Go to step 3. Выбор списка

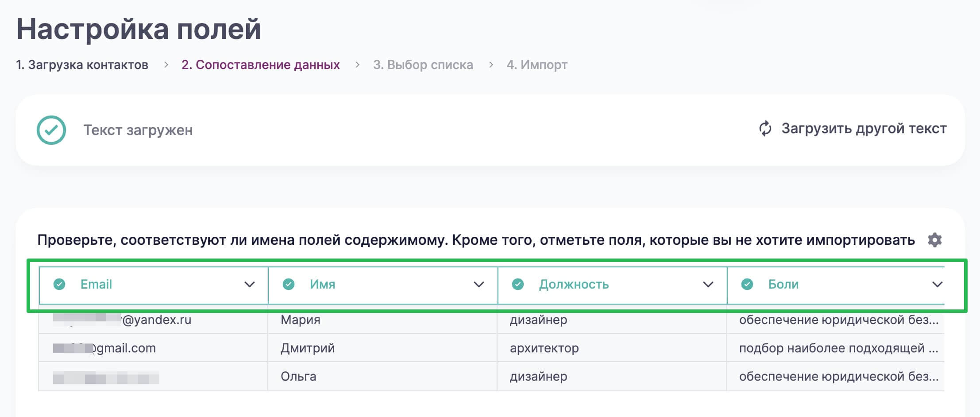(x=423, y=65)
